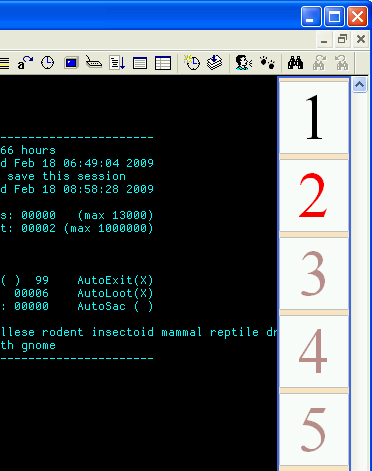This screenshot has width=372, height=471.
Task: Click the blue screen monitor icon
Action: click(x=71, y=63)
